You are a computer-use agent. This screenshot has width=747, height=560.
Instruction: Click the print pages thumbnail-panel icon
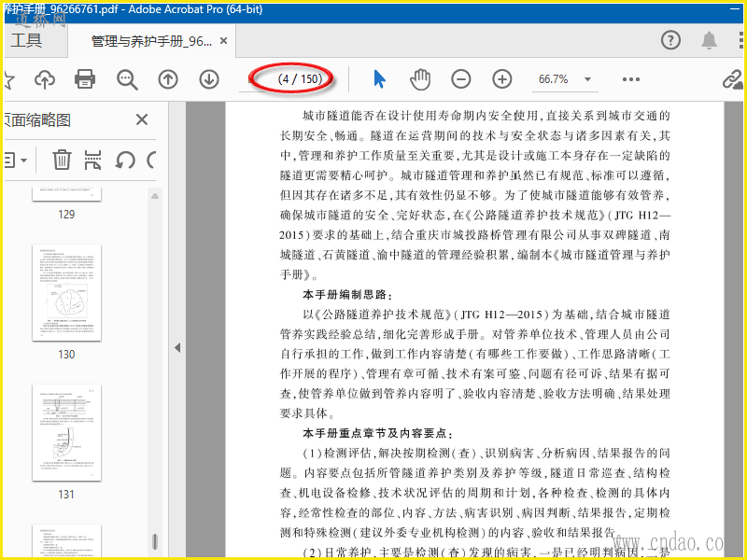(x=92, y=160)
